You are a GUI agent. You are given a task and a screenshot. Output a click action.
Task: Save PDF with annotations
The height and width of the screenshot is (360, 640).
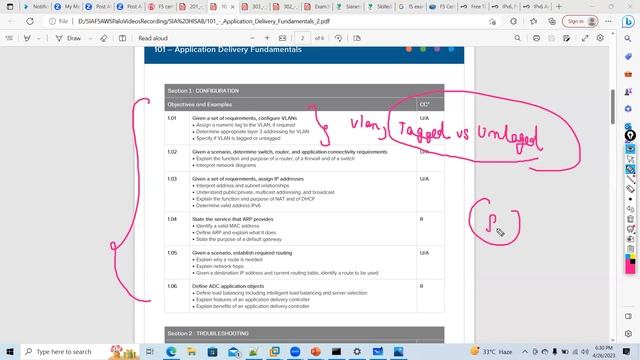click(567, 38)
